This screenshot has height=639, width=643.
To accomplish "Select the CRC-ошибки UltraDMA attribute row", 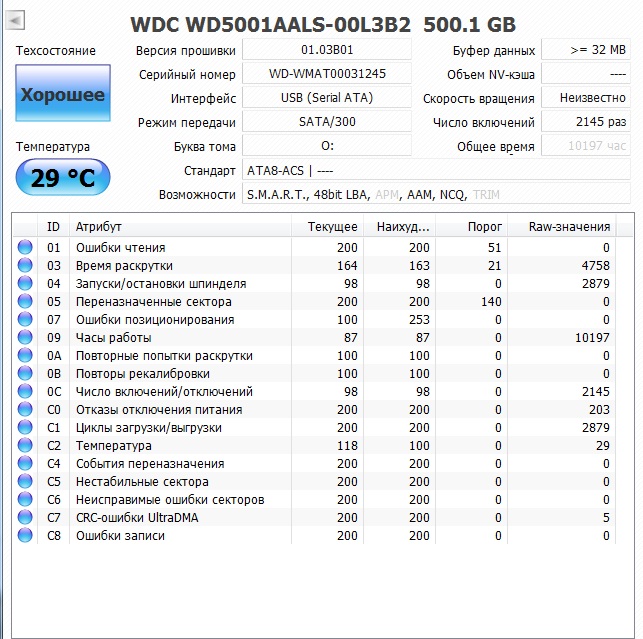I will (x=314, y=518).
